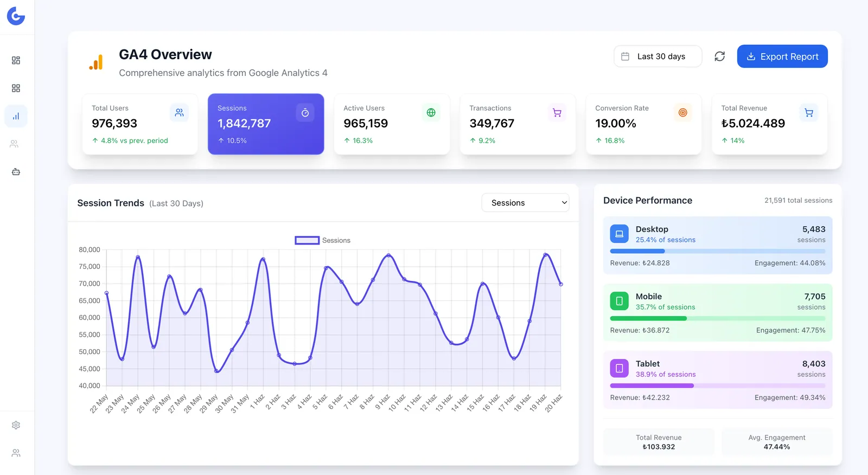Click the Total Revenue ₺103.932 summary box
The width and height of the screenshot is (868, 475).
coord(659,442)
